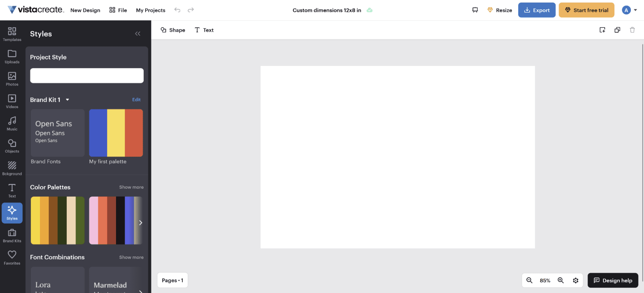Click the Project Style white box
This screenshot has height=293, width=644.
tap(87, 76)
